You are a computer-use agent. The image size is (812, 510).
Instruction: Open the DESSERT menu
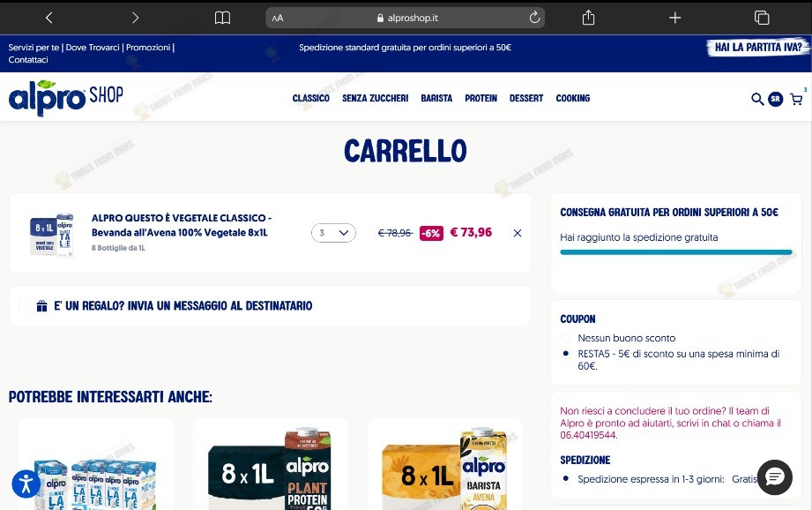(x=526, y=98)
